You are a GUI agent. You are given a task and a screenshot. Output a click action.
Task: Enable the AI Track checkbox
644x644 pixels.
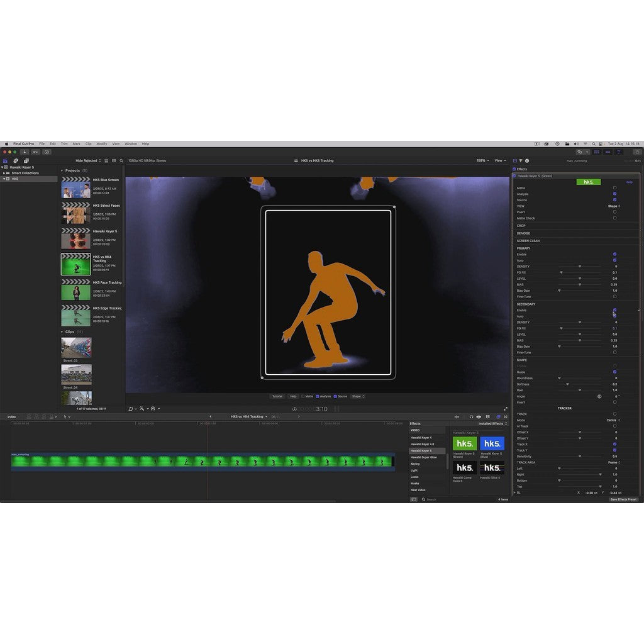point(615,426)
